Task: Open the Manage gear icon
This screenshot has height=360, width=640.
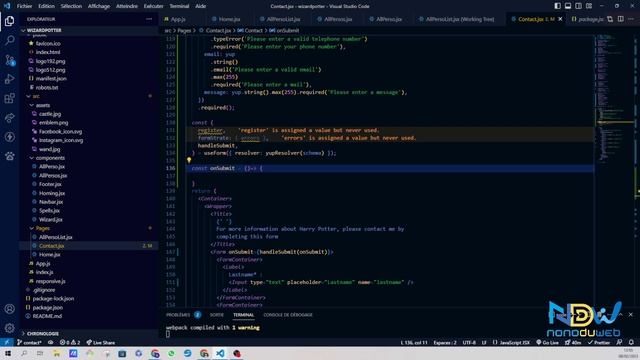Action: (9, 328)
